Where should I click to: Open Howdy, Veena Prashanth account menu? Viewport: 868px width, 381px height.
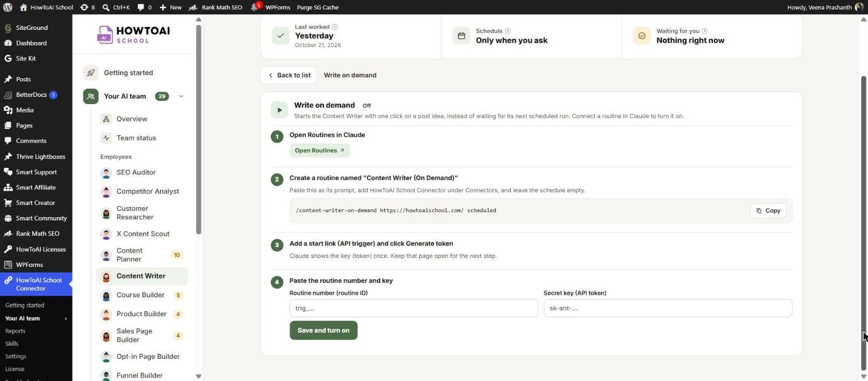coord(825,7)
